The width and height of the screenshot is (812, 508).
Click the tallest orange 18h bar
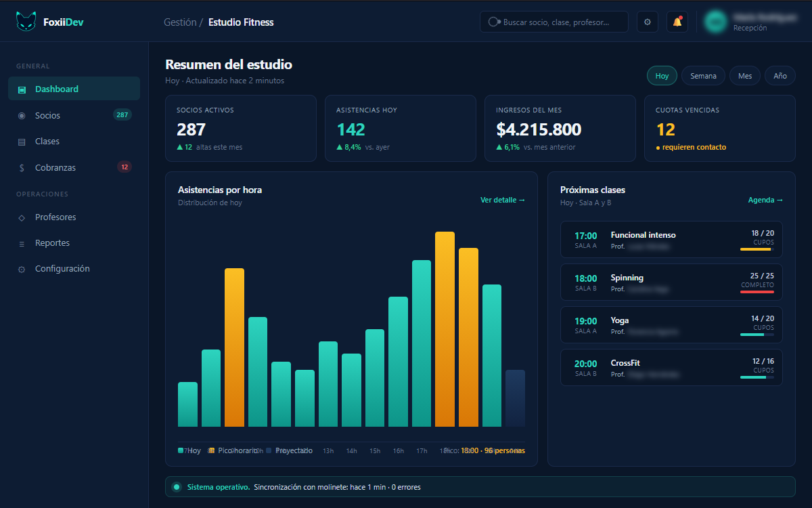click(x=445, y=329)
